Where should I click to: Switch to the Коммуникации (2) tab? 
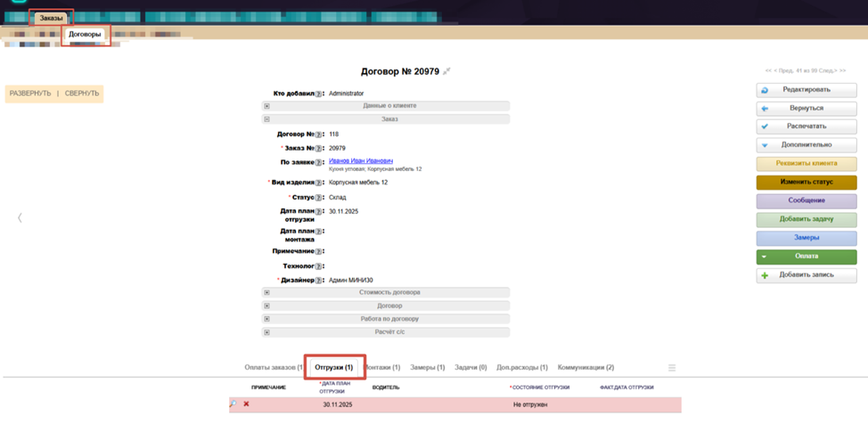pyautogui.click(x=585, y=367)
